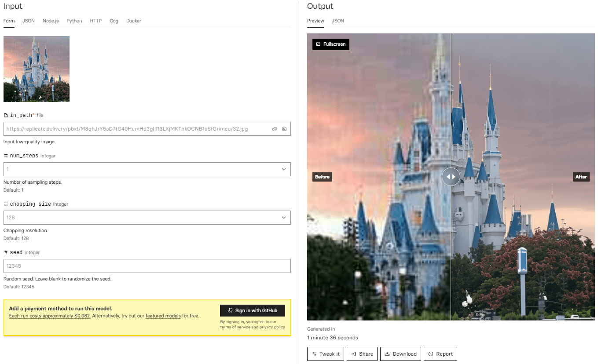Open the run cost link
Viewport: 598px width, 364px height.
point(50,316)
